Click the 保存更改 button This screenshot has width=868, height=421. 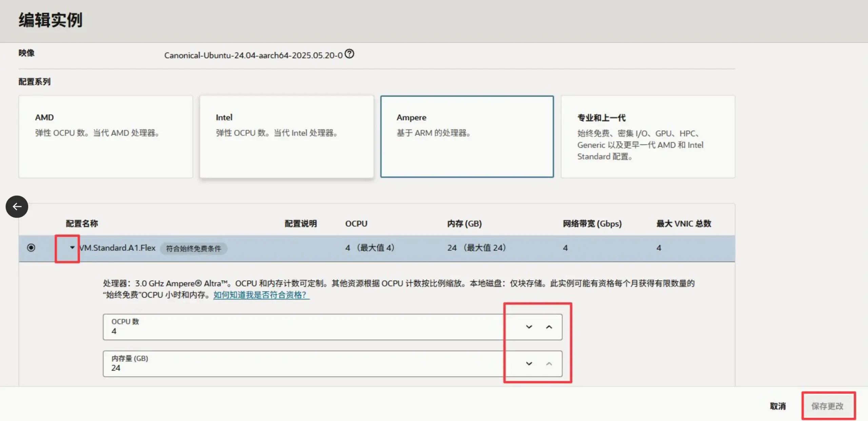click(827, 406)
